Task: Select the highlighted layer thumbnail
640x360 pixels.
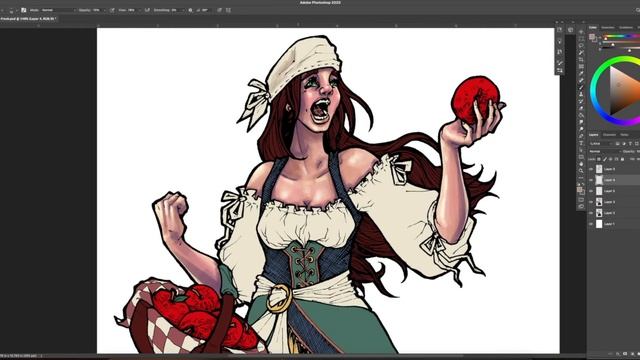Action: click(x=599, y=180)
